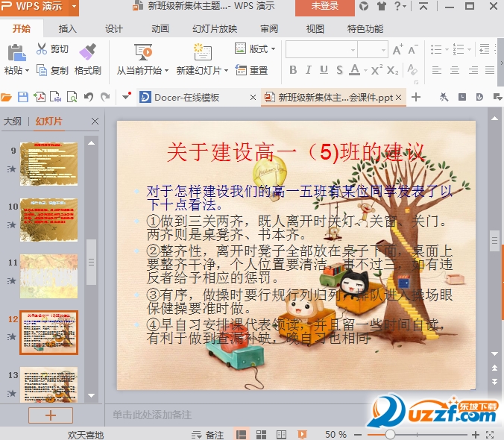Select slide 10 thumbnail
Image resolution: width=504 pixels, height=440 pixels.
pyautogui.click(x=49, y=220)
